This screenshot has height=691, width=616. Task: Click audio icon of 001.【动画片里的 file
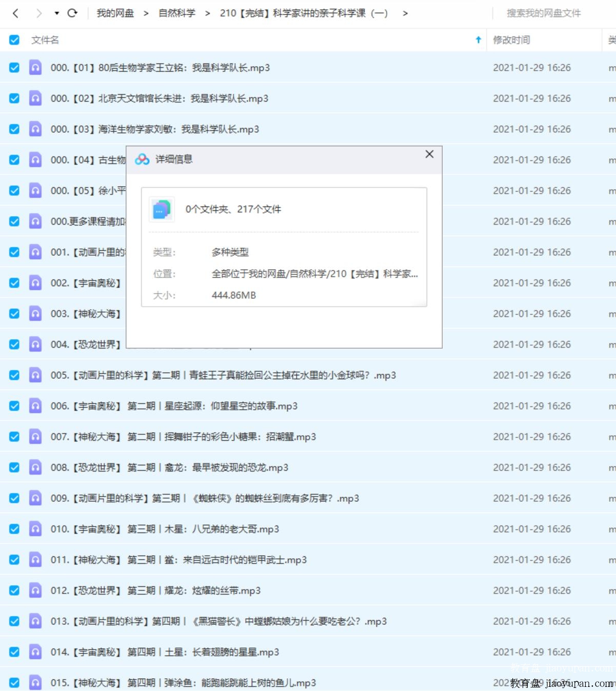pos(35,252)
